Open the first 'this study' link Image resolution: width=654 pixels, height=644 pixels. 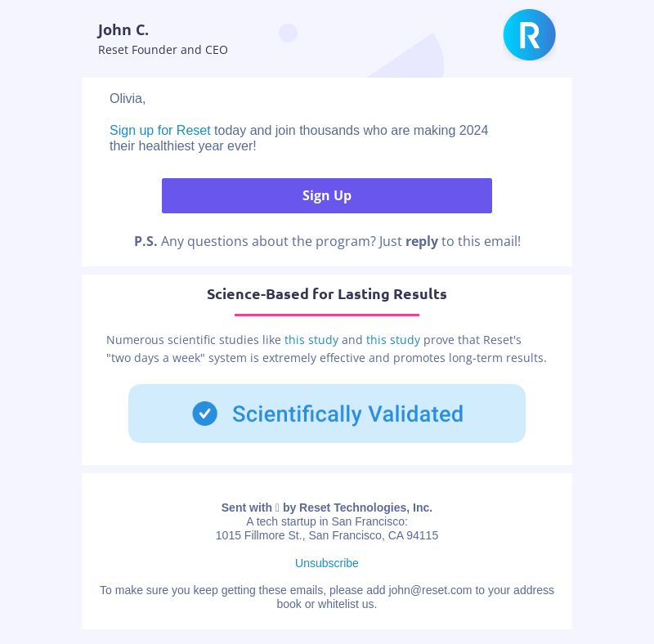pyautogui.click(x=311, y=340)
